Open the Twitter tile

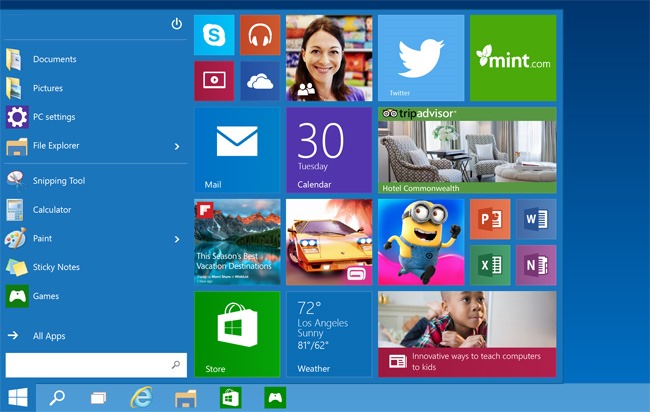point(421,58)
